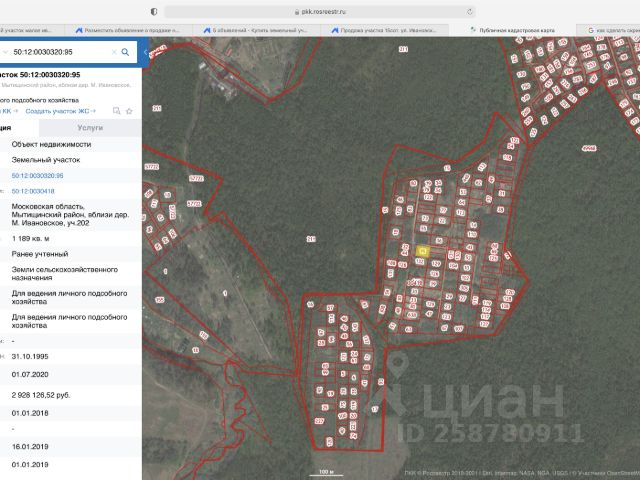Click the cadastral number search input field

coord(61,52)
